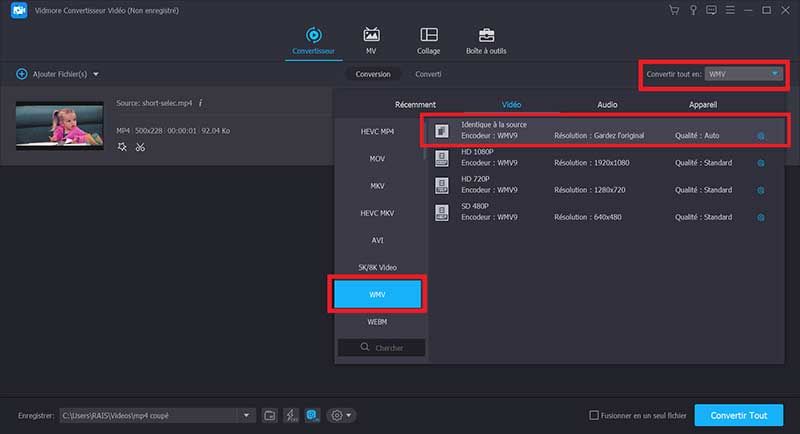Select AVI format
Image resolution: width=800 pixels, height=434 pixels.
[x=377, y=240]
